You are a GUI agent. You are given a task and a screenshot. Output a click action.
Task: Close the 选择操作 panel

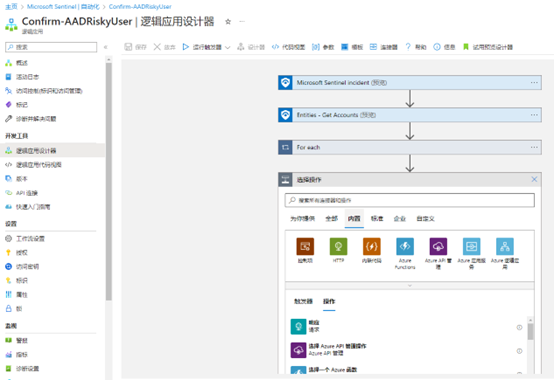(x=534, y=179)
